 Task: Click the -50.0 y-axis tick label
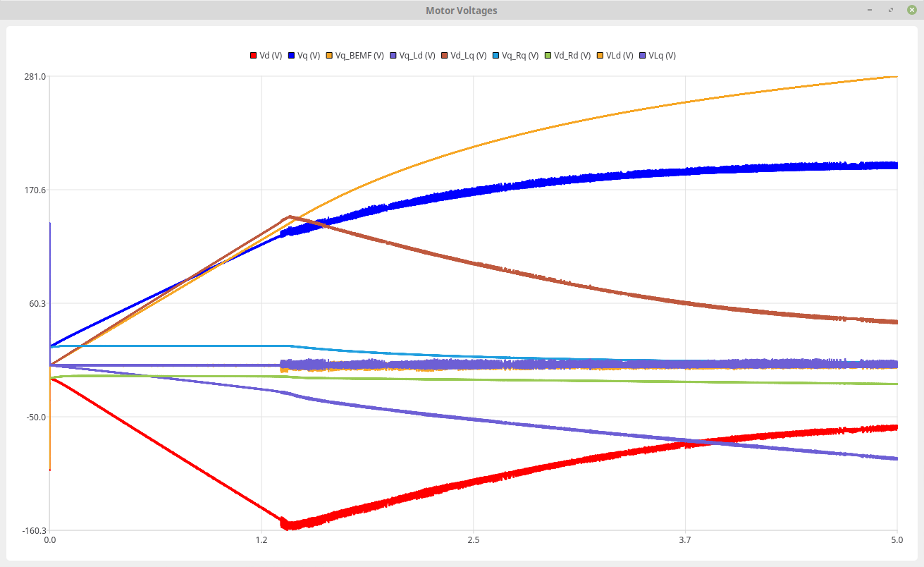(x=35, y=417)
